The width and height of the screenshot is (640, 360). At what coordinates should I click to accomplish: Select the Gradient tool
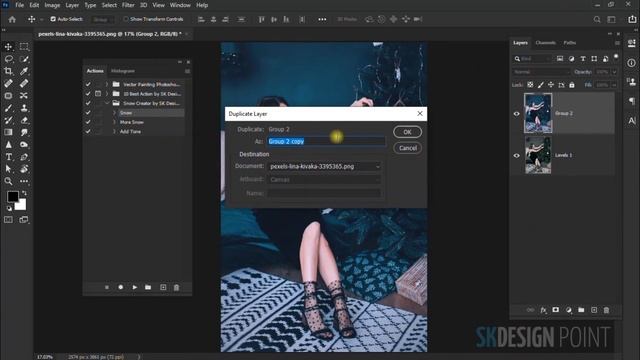click(8, 132)
